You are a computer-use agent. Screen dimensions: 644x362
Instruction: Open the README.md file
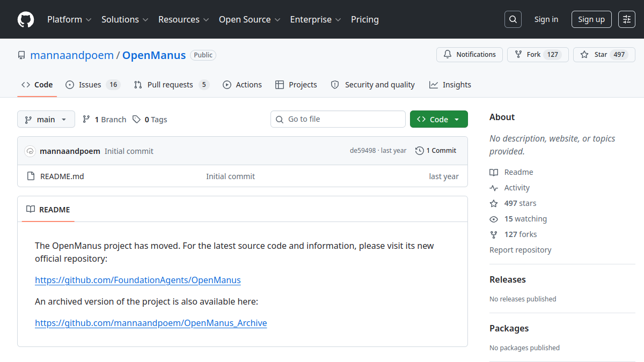click(62, 176)
